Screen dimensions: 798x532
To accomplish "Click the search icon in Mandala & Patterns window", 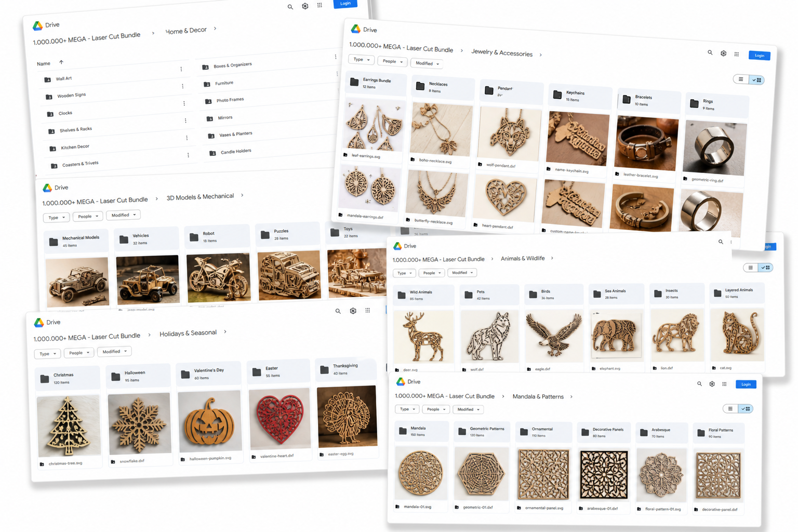I will (699, 384).
